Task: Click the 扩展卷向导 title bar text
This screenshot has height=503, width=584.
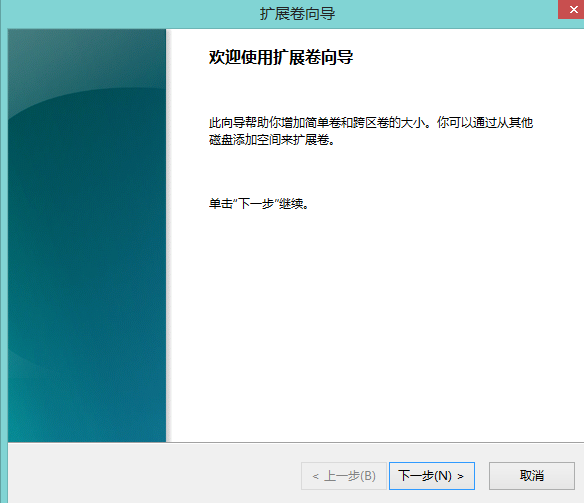Action: click(297, 14)
